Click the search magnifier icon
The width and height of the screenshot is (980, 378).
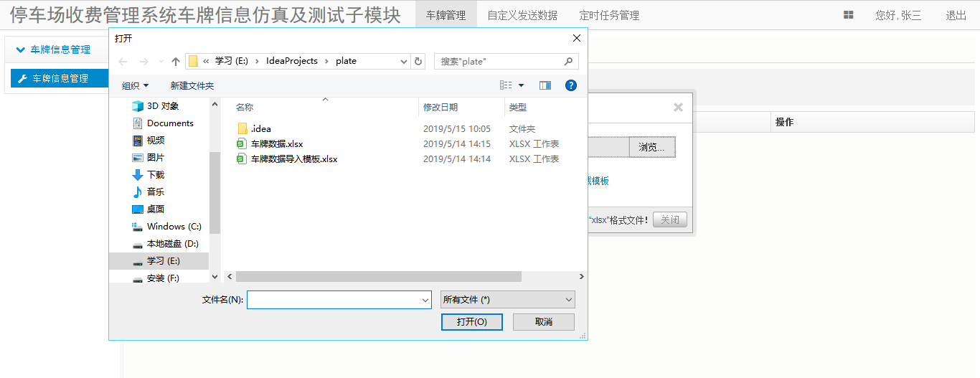pyautogui.click(x=568, y=62)
